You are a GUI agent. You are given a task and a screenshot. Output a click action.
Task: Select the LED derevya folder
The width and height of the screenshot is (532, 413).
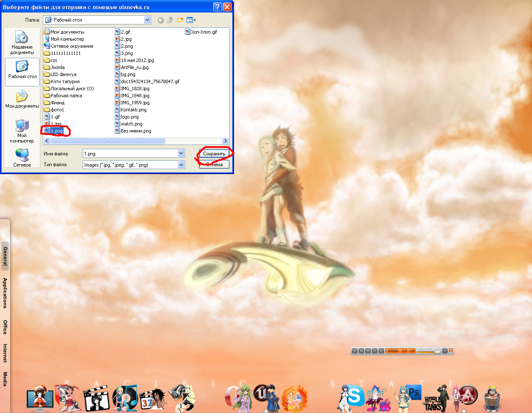tap(60, 74)
